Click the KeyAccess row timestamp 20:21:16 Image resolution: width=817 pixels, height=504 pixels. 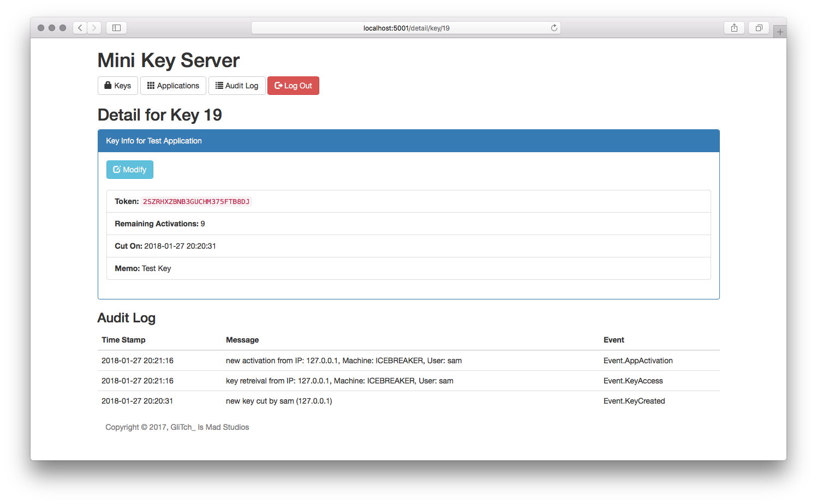[x=138, y=381]
